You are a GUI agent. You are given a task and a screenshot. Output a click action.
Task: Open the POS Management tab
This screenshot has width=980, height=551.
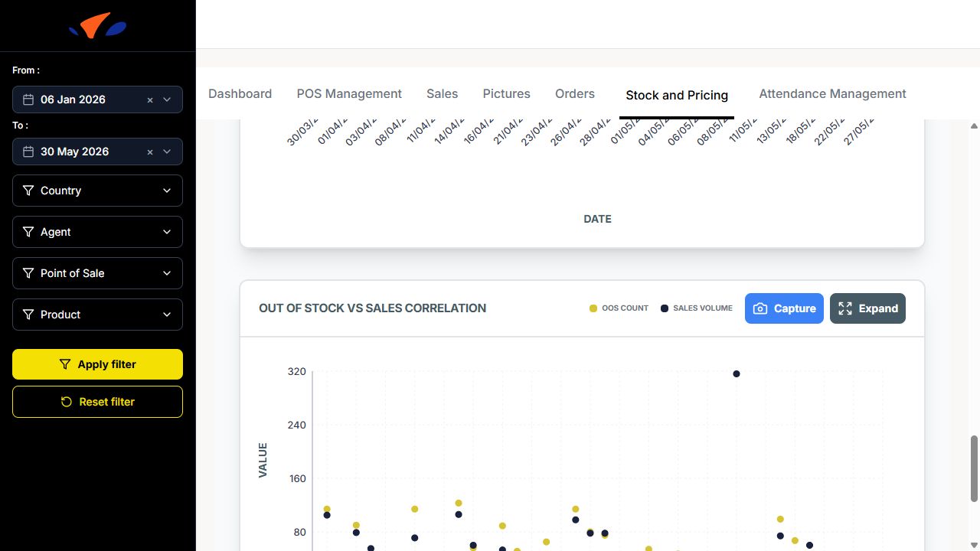click(x=349, y=93)
